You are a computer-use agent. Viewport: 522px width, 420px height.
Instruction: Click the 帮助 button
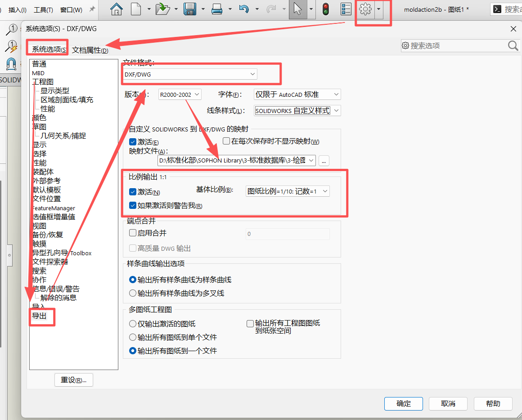pyautogui.click(x=493, y=404)
